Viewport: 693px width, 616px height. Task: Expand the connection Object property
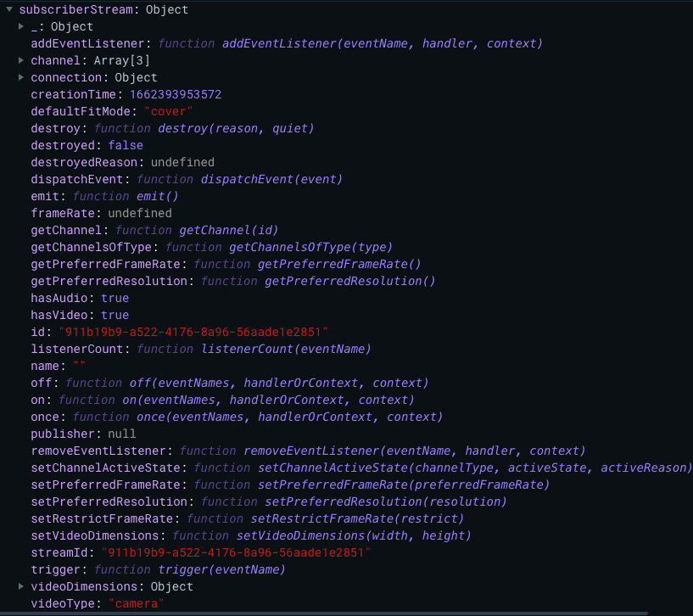click(x=20, y=77)
